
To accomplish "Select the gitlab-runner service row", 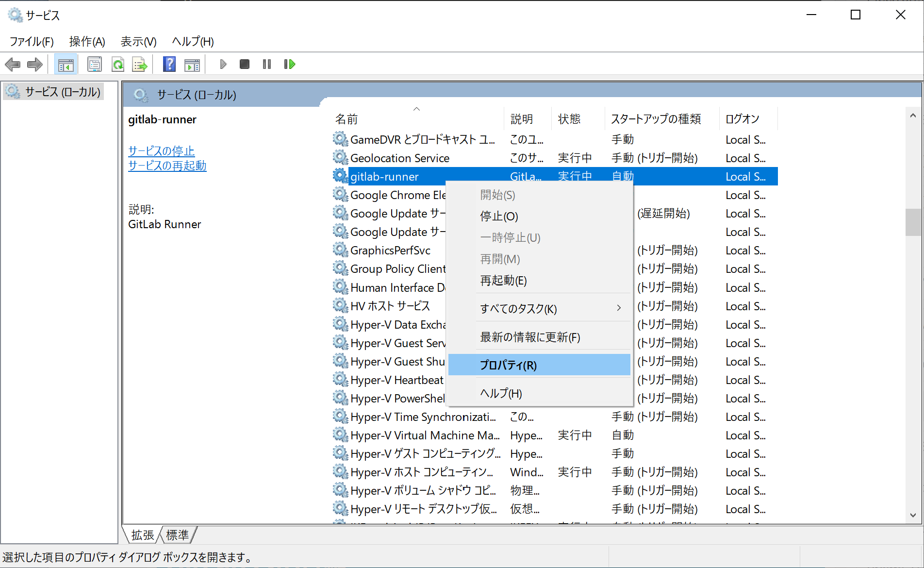I will point(555,176).
